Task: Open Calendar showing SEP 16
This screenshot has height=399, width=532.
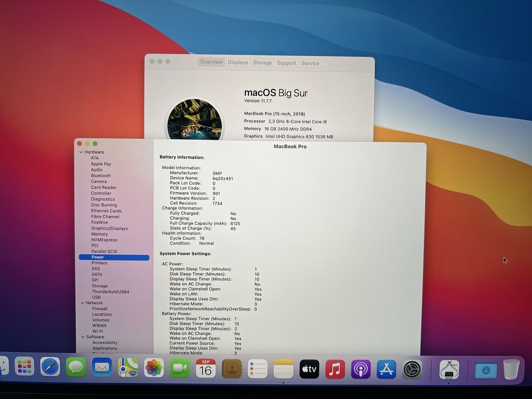Action: pos(205,368)
